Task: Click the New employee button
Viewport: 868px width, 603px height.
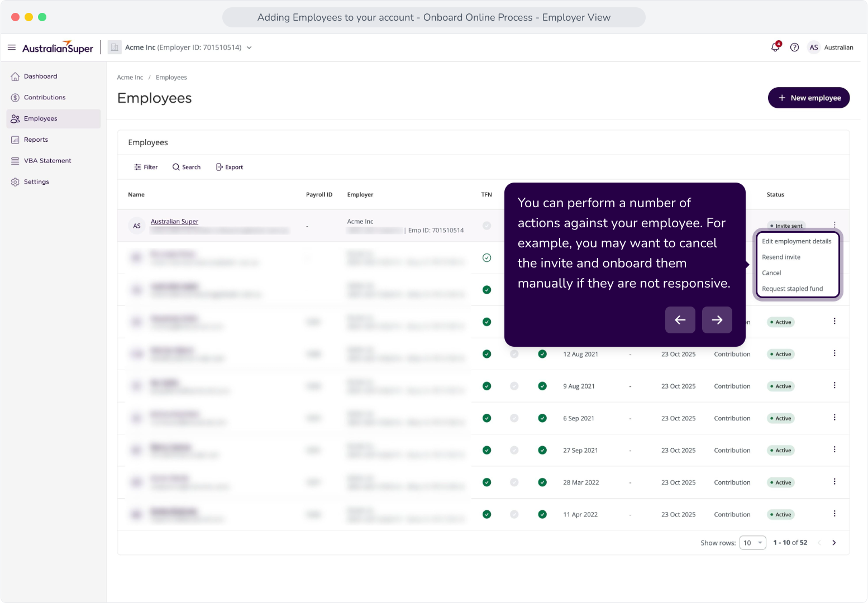Action: [x=809, y=98]
